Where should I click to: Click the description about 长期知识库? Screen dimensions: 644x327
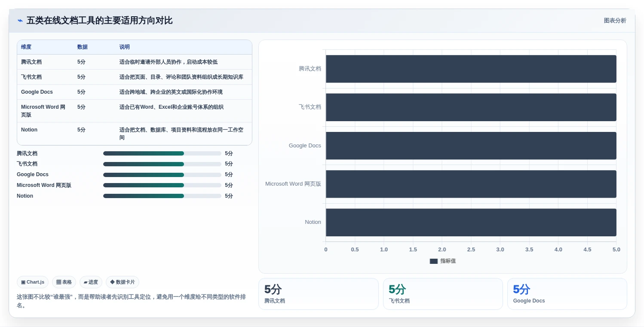(x=181, y=77)
